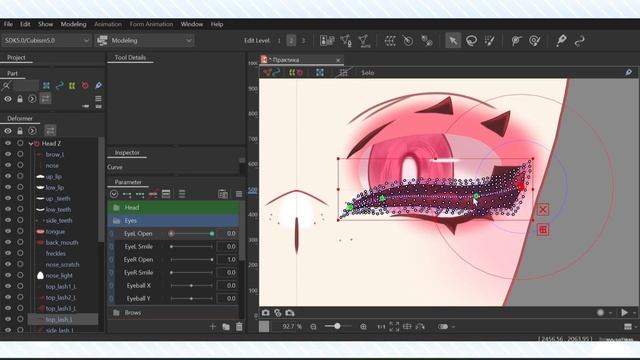Screen dimensions: 640x360
Task: Toggle visibility eye for tongue
Action: pyautogui.click(x=8, y=231)
